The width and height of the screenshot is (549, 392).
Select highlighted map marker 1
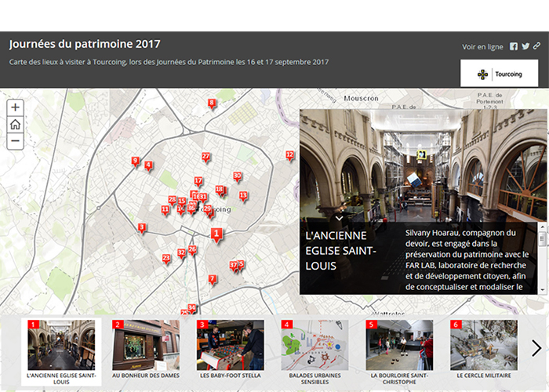[x=216, y=234]
